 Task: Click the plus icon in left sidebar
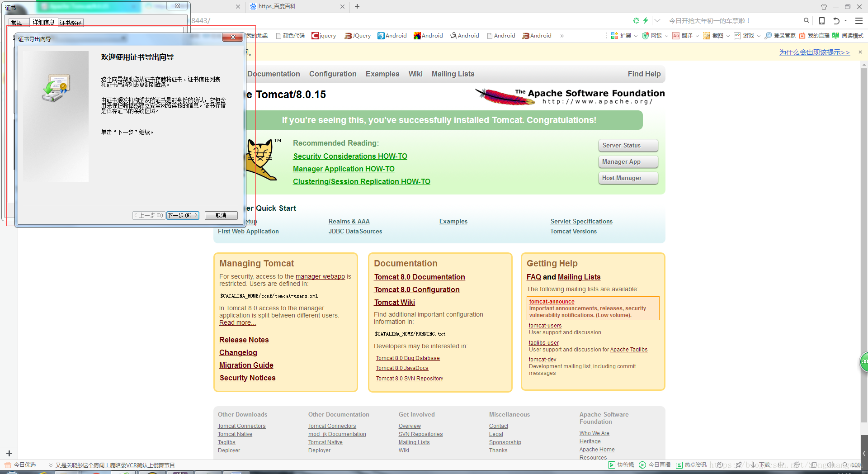[x=9, y=453]
